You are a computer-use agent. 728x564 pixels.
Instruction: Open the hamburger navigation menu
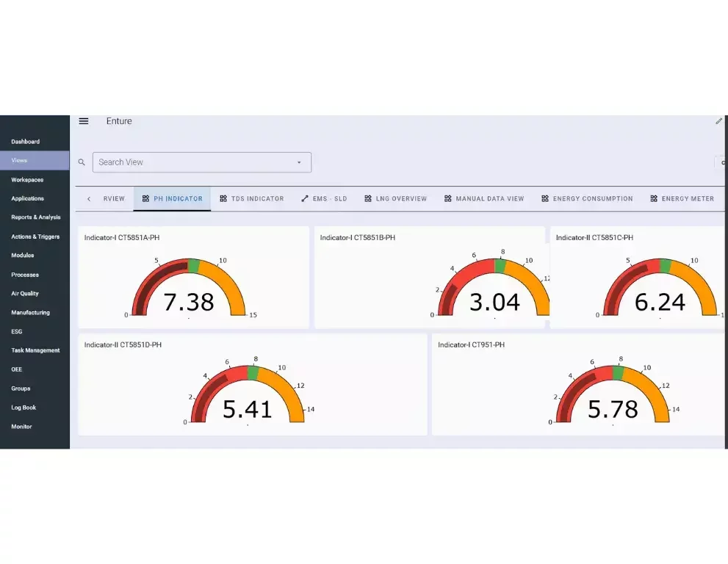click(x=83, y=121)
